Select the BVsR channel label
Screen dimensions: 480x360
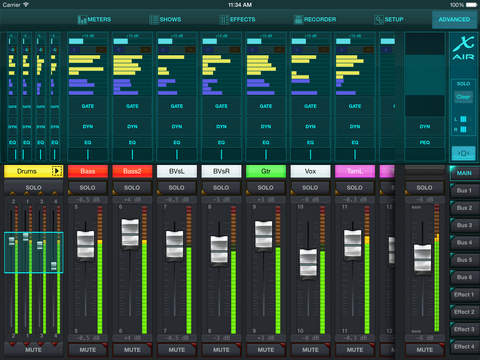click(221, 171)
